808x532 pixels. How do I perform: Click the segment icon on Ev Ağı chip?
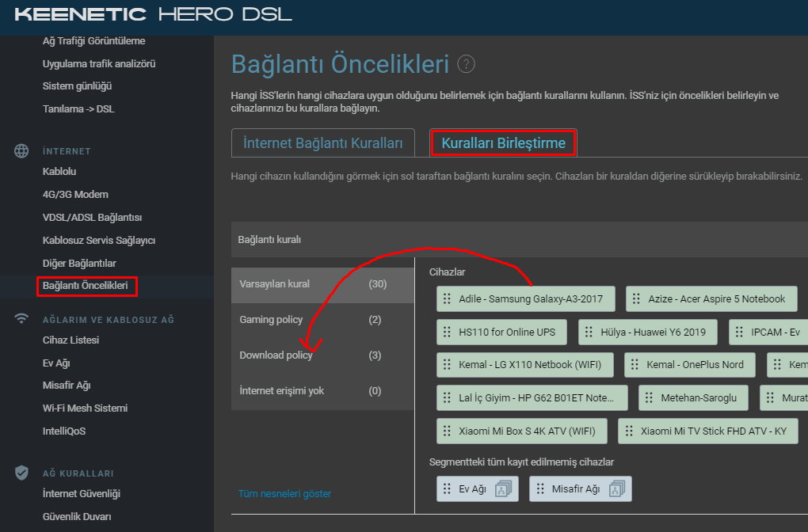click(503, 488)
